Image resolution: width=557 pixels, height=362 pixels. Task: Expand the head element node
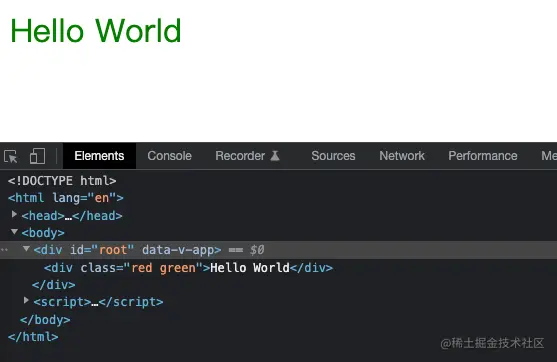[x=14, y=214]
